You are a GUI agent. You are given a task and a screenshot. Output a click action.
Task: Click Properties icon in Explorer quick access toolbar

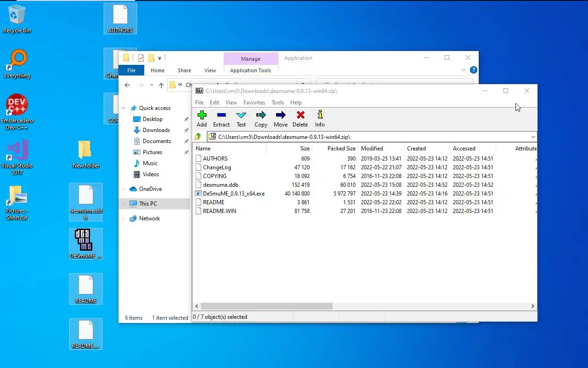141,58
